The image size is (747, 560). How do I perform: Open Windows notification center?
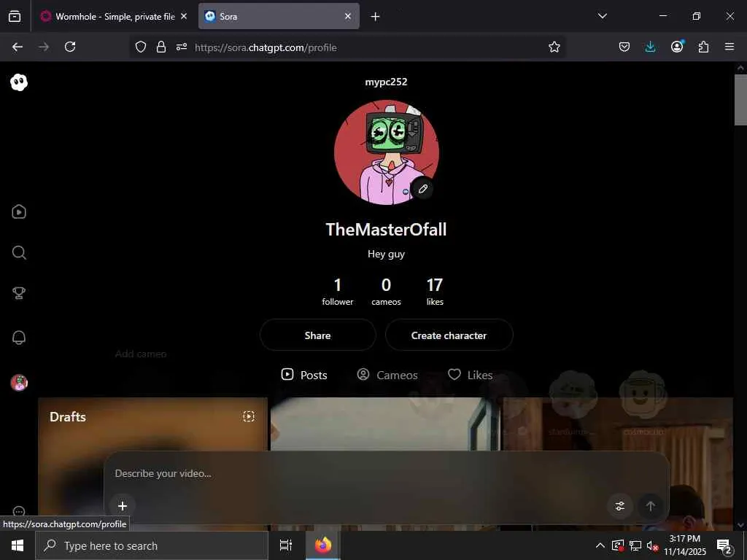[x=724, y=546]
